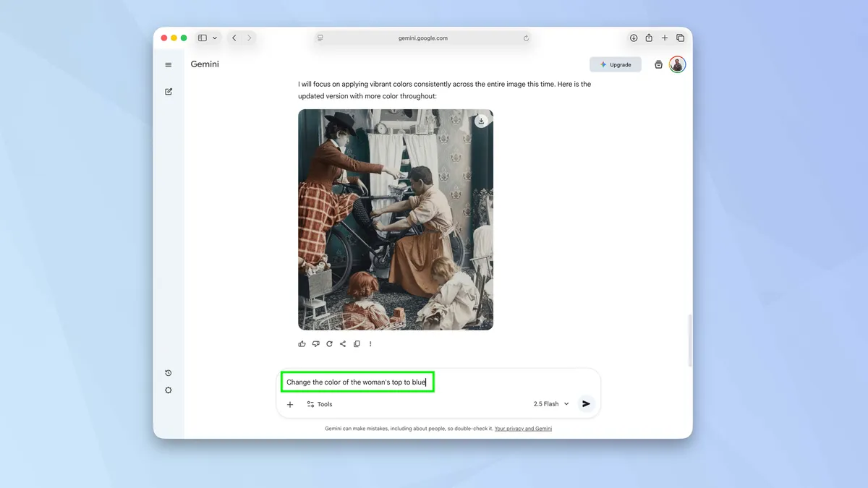Open Gemini settings
The width and height of the screenshot is (868, 488).
(x=169, y=390)
